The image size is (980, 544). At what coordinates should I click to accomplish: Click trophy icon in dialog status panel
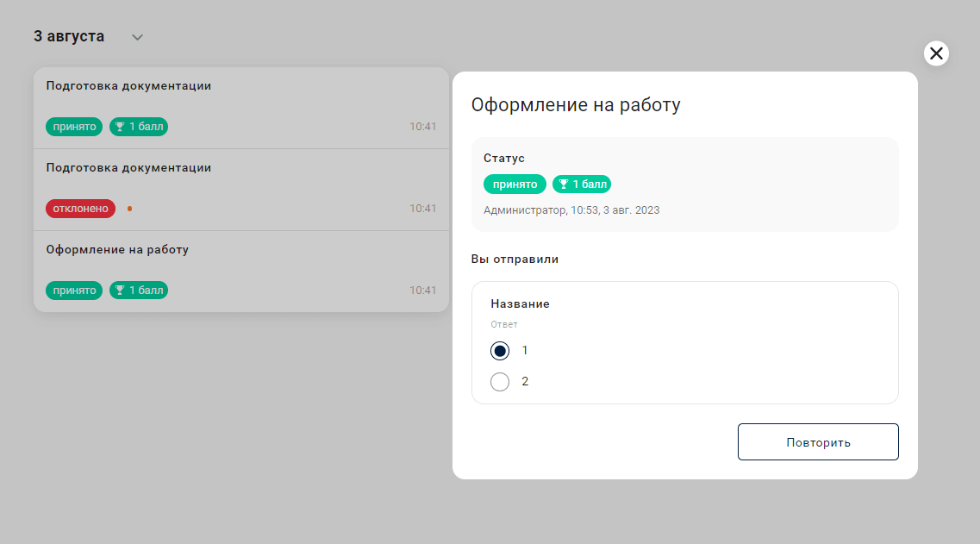pos(564,184)
